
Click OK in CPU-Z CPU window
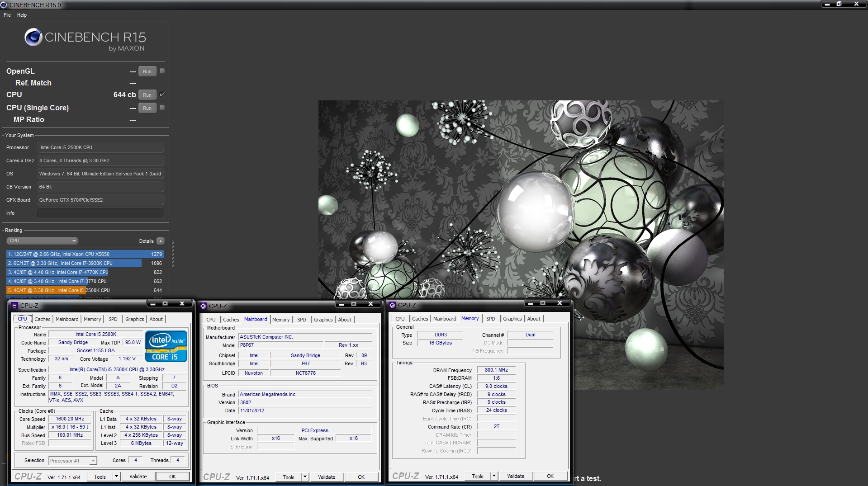tap(172, 477)
